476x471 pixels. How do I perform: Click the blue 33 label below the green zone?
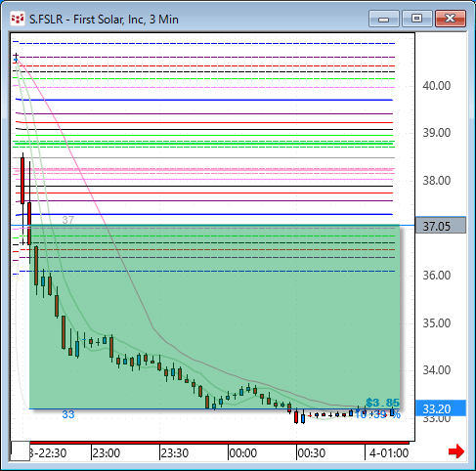coord(68,414)
